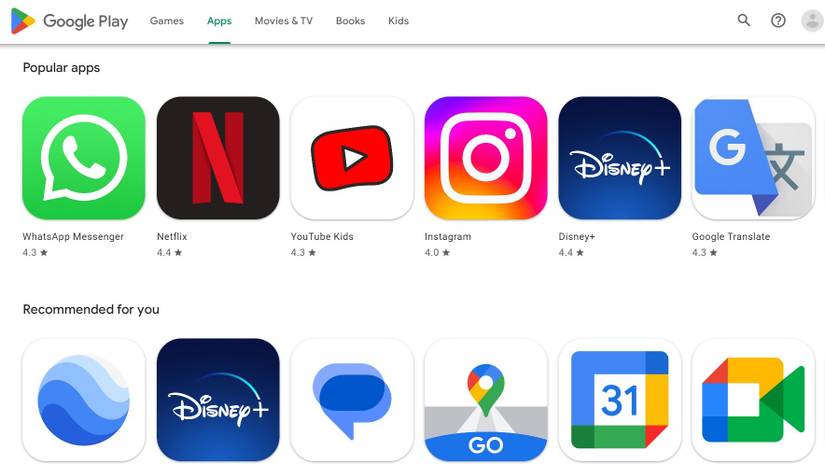This screenshot has height=464, width=825.
Task: Open the Kids tab
Action: pos(398,21)
